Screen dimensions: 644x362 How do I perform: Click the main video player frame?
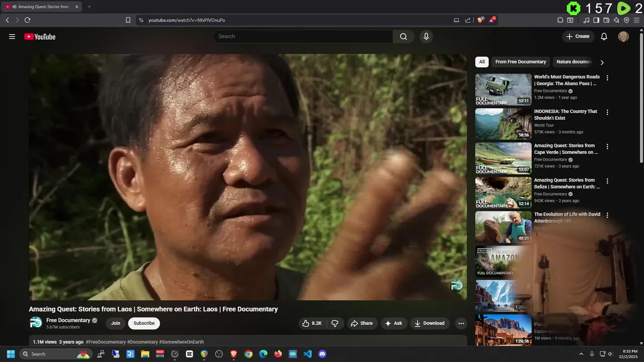(x=248, y=177)
